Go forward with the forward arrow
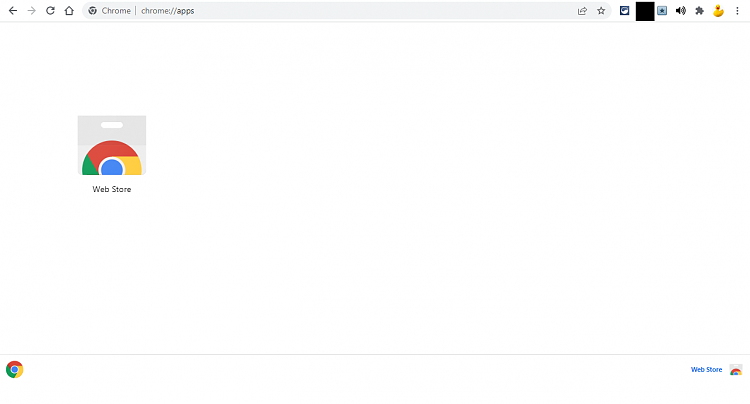The height and width of the screenshot is (404, 750). coord(32,11)
